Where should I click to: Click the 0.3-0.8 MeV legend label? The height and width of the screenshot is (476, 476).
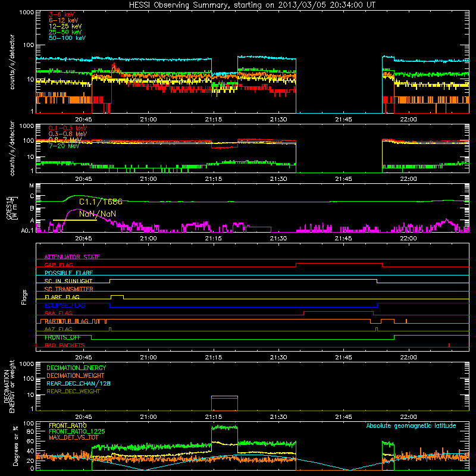[x=68, y=134]
